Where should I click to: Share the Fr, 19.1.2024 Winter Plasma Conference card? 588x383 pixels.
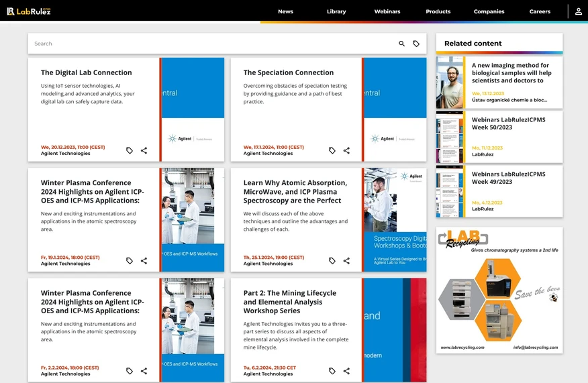144,260
